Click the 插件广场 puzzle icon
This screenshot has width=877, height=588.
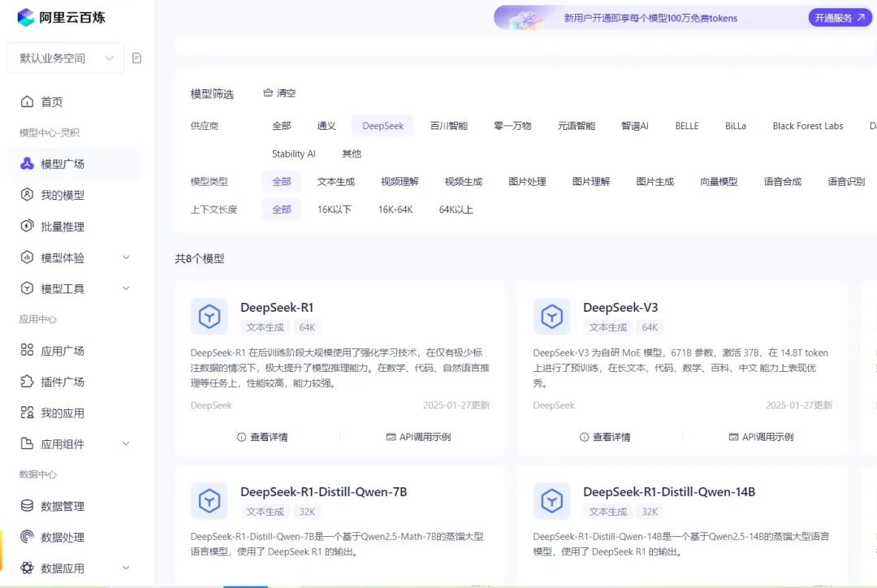27,382
